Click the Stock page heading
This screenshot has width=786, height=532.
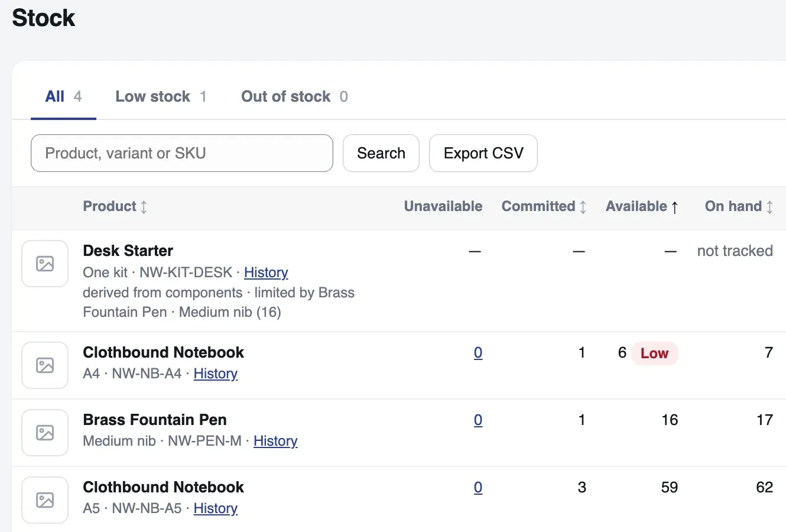coord(44,18)
